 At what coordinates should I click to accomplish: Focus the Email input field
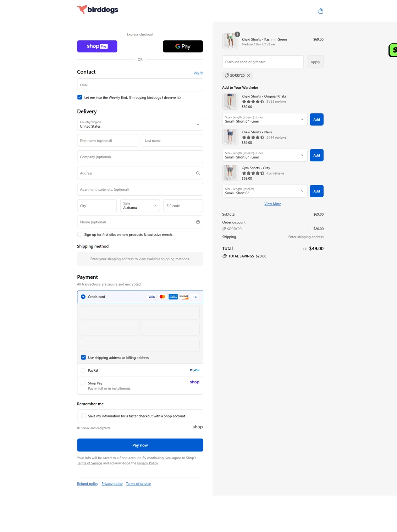tap(140, 85)
